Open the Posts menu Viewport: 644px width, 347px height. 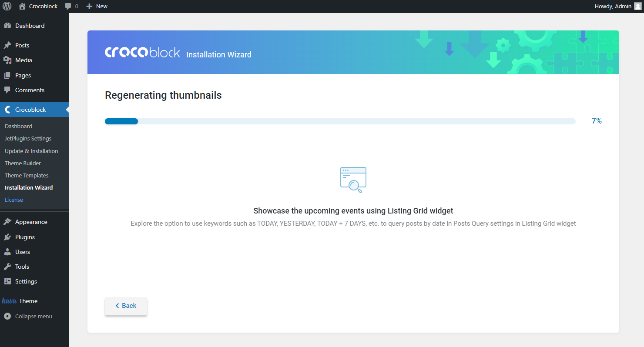click(34, 45)
